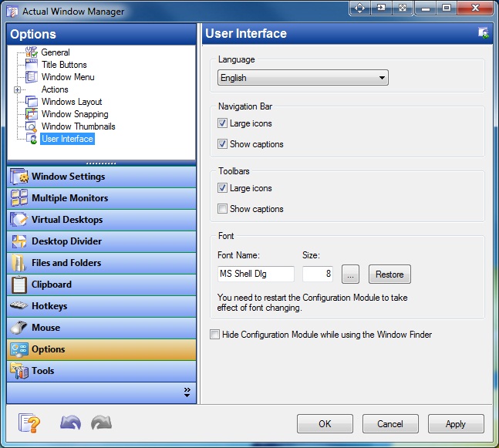Click the font browse ellipsis button
This screenshot has height=448, width=499.
tap(350, 274)
